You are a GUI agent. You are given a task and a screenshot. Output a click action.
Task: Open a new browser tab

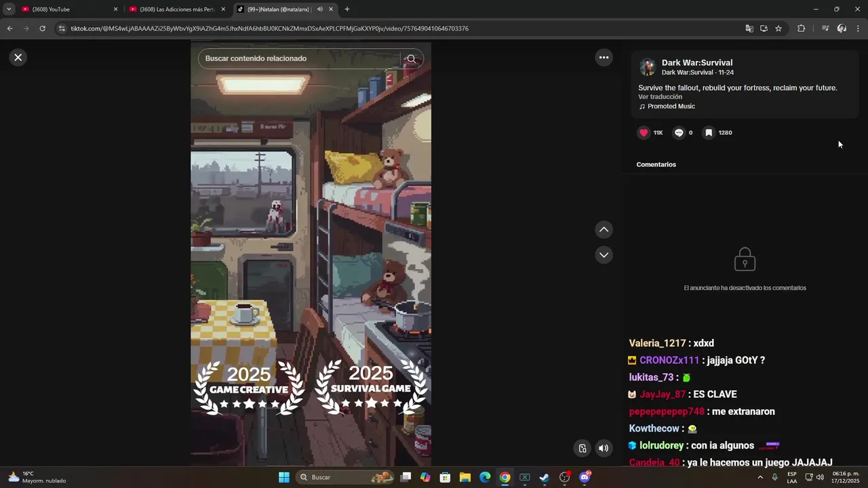tap(347, 9)
